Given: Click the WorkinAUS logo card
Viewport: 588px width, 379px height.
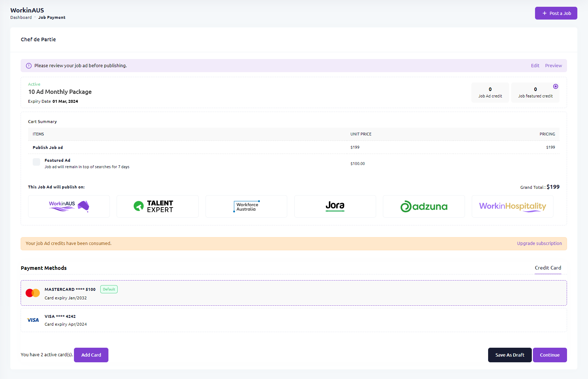Looking at the screenshot, I should 69,206.
